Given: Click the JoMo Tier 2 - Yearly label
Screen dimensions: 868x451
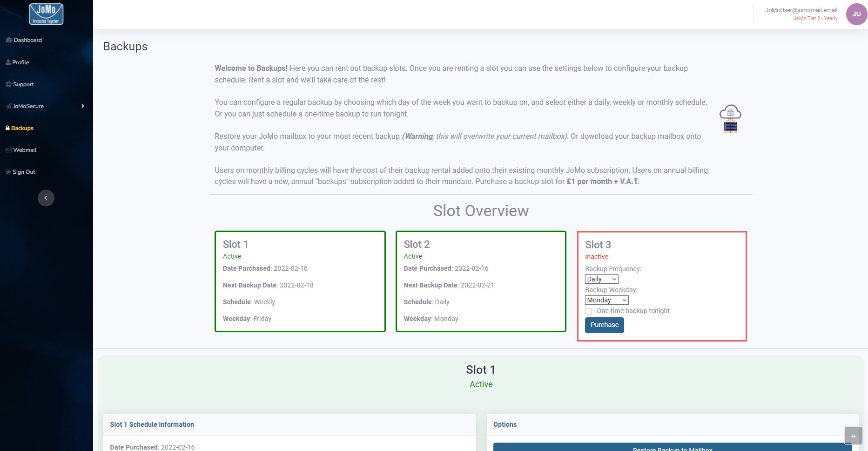Looking at the screenshot, I should point(815,18).
